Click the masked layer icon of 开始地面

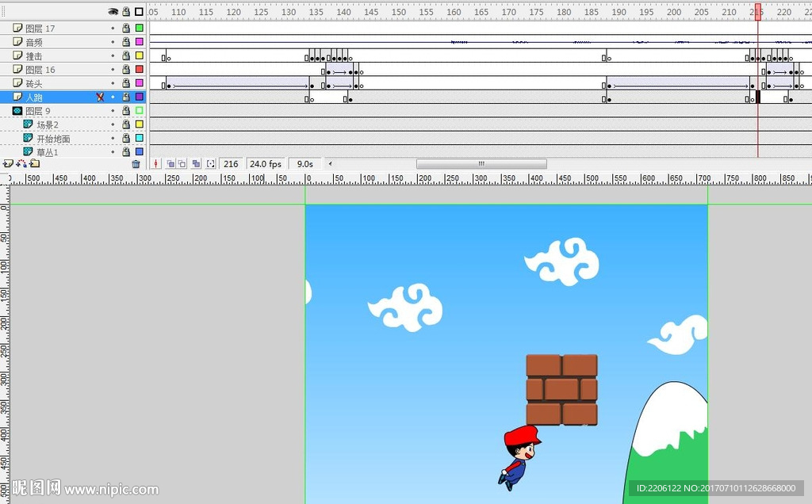tap(28, 138)
